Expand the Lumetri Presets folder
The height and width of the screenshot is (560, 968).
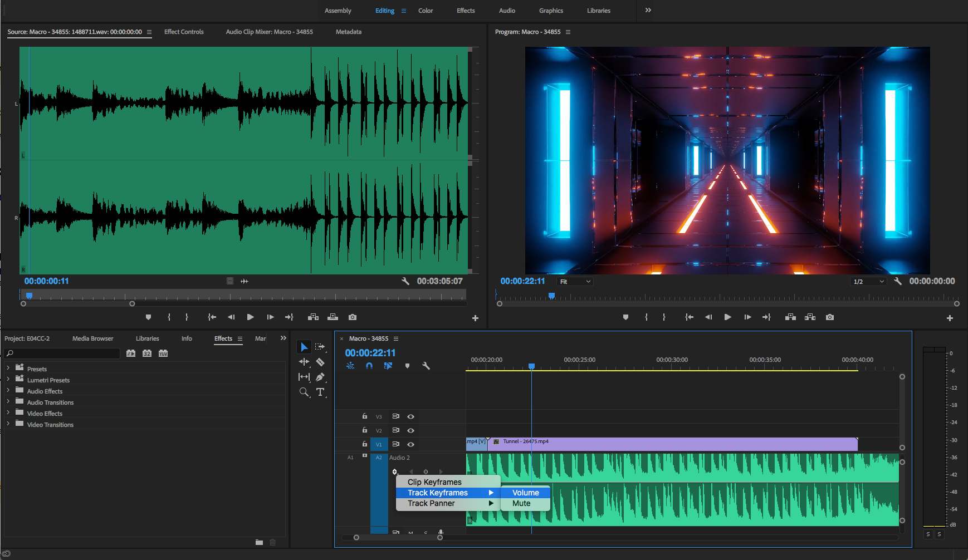click(8, 379)
